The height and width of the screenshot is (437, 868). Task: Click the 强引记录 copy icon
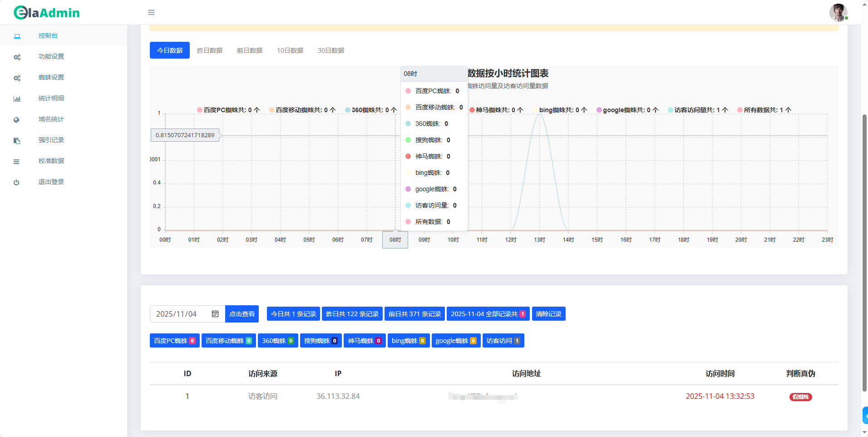click(x=17, y=140)
